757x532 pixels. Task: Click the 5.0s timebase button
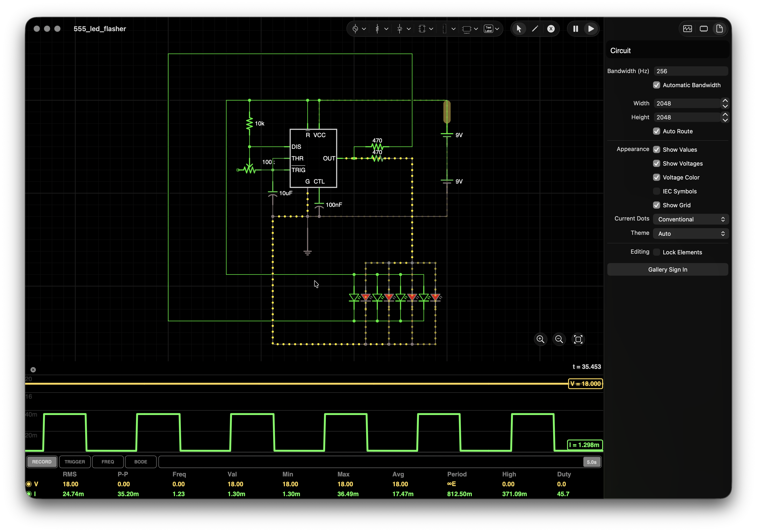tap(591, 462)
